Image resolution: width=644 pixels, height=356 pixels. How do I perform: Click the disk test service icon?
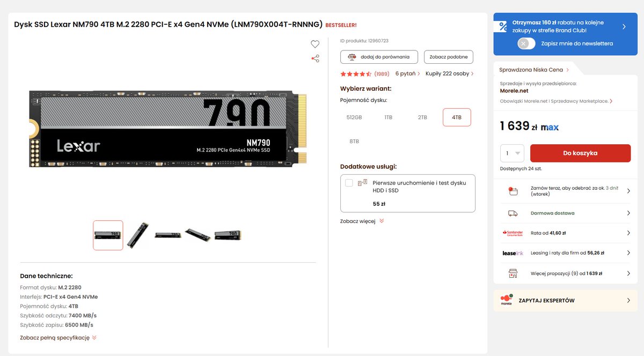tap(363, 183)
